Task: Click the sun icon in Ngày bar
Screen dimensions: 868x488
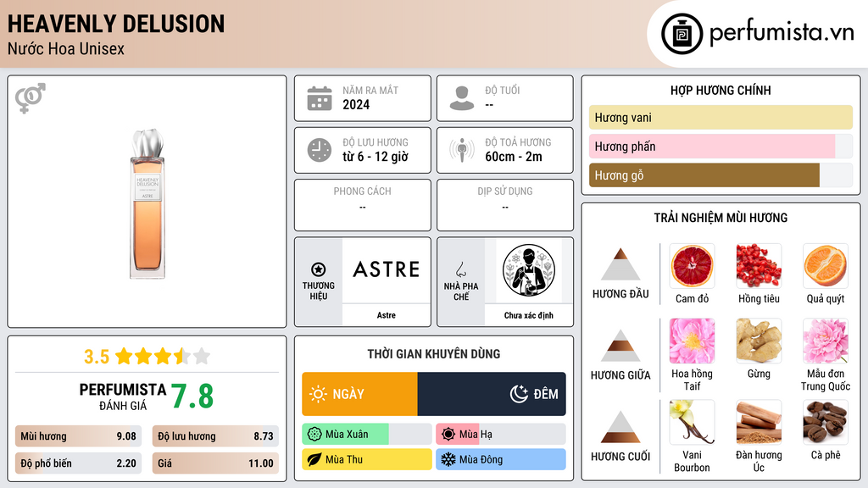Action: pos(319,394)
